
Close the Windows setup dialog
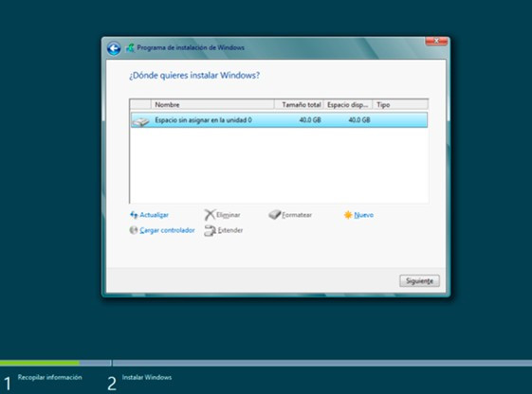coord(436,42)
